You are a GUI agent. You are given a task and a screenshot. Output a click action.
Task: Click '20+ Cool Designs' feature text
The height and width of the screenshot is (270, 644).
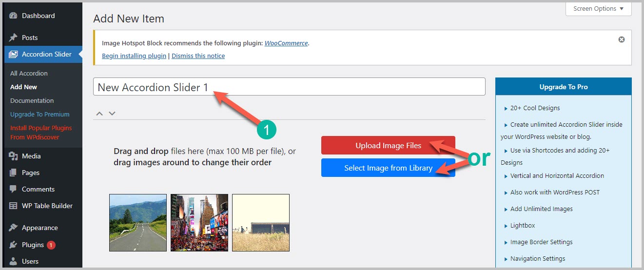click(535, 108)
